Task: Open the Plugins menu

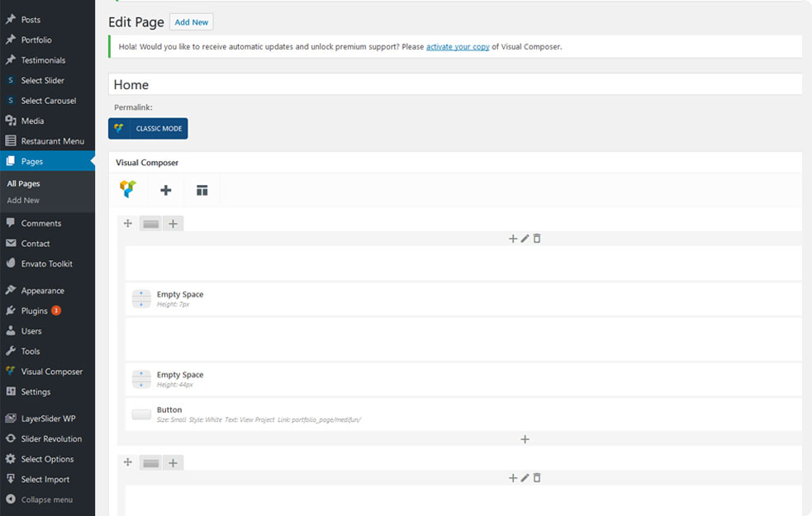Action: [35, 311]
